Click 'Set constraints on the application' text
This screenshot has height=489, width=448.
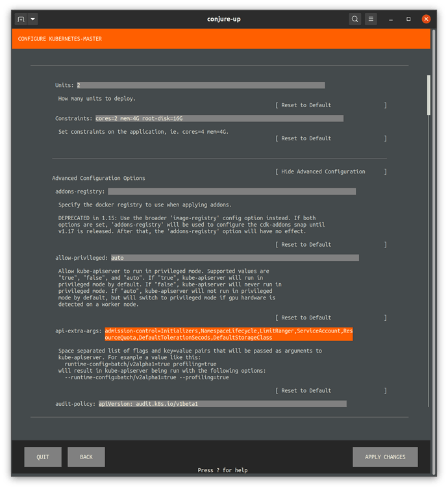click(x=143, y=132)
